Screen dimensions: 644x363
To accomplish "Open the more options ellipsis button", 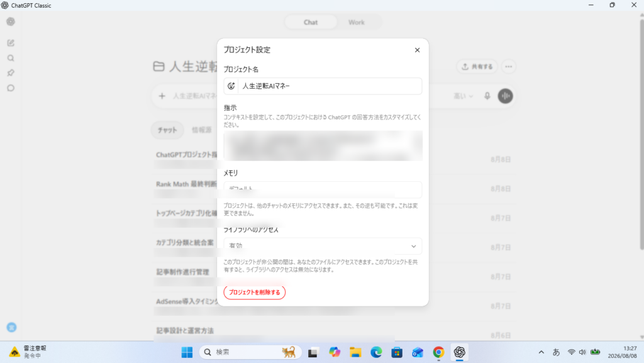I will click(x=508, y=67).
